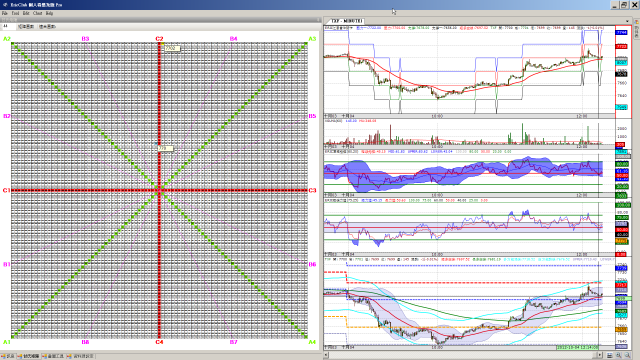Click the third toolbar button above the grid
640x360 pixels.
point(47,27)
